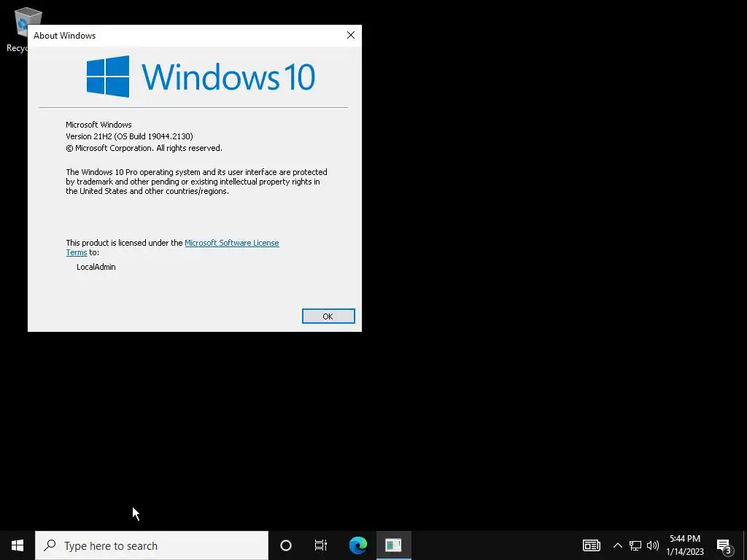The width and height of the screenshot is (747, 560).
Task: Click the 'Version 21H2 (OS Build 19044.2130)' text
Action: [x=129, y=136]
